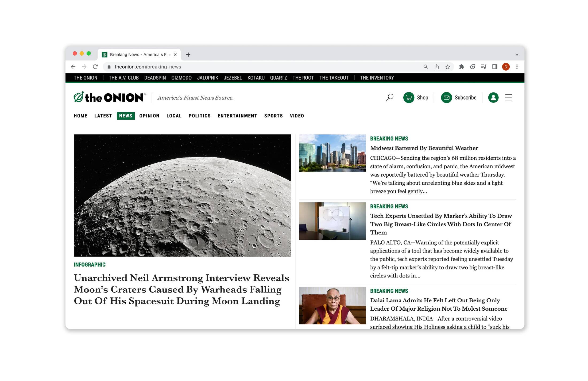The height and width of the screenshot is (381, 588).
Task: Close the Breaking News tab
Action: 175,55
